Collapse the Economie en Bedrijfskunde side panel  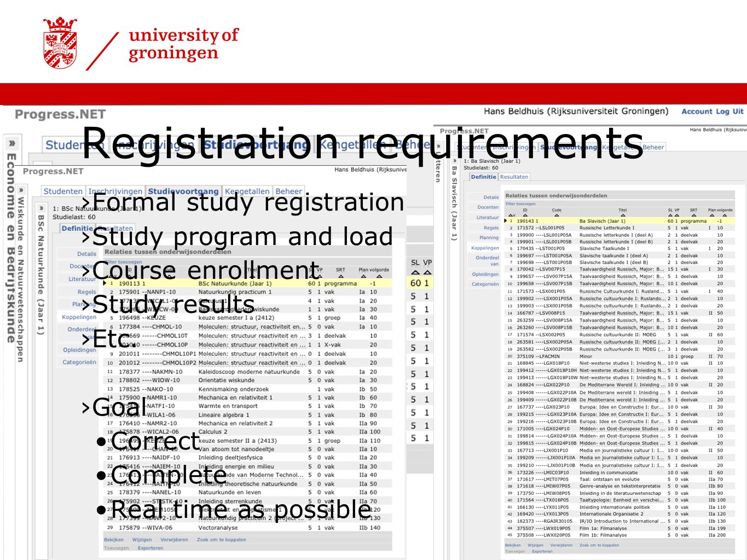(11, 144)
